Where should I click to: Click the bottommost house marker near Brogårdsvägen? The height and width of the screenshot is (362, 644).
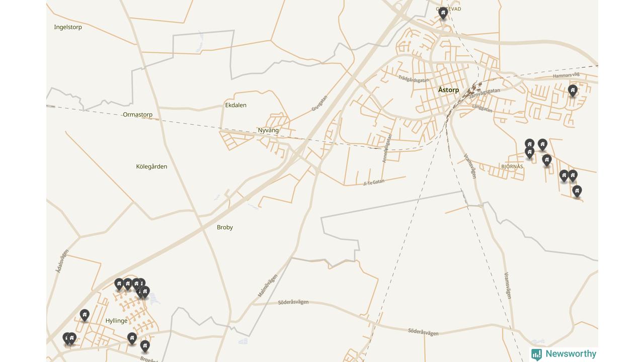(145, 346)
